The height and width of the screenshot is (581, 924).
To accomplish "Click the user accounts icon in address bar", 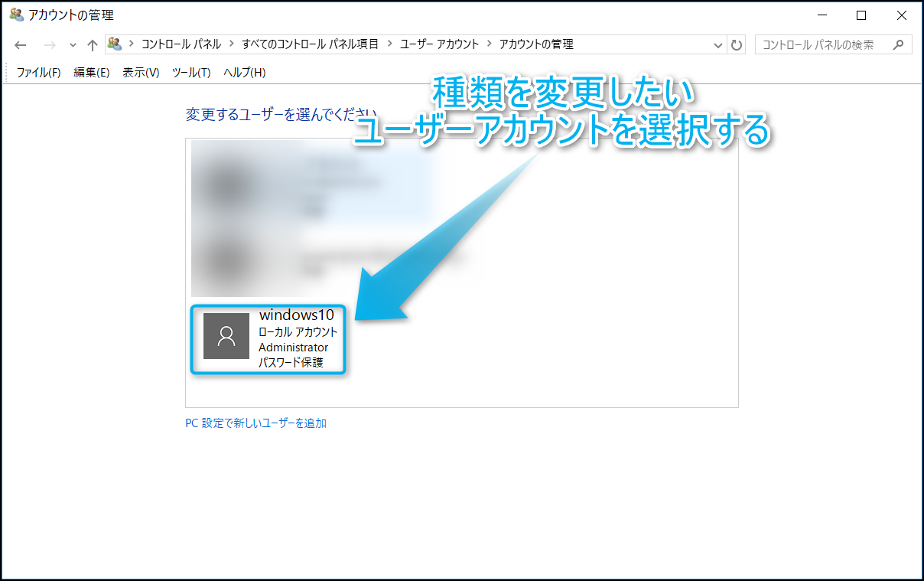I will click(x=115, y=44).
